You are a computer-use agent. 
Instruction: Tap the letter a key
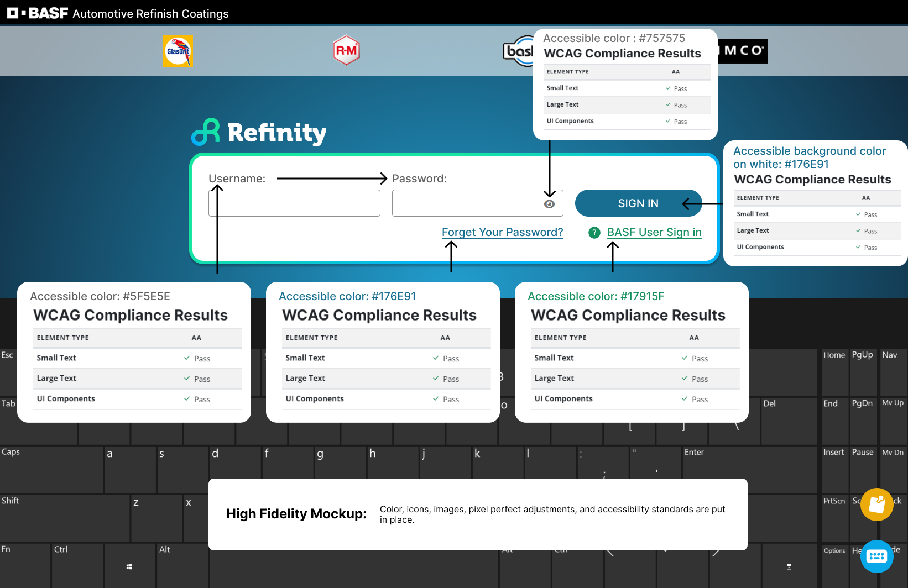point(130,470)
